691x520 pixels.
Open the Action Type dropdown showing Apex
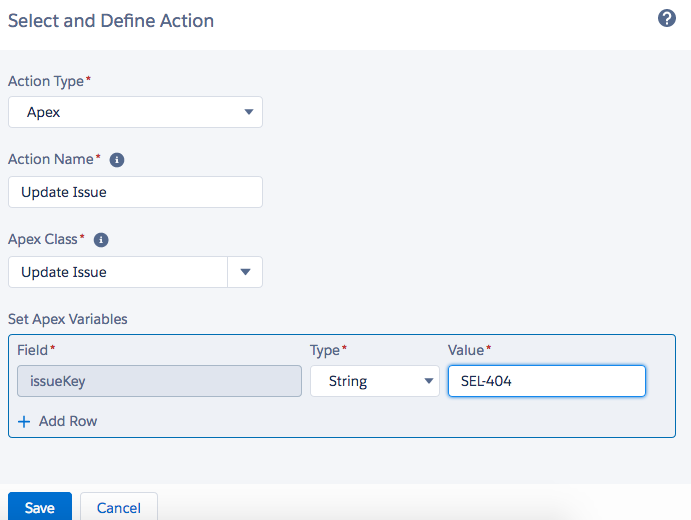click(135, 112)
